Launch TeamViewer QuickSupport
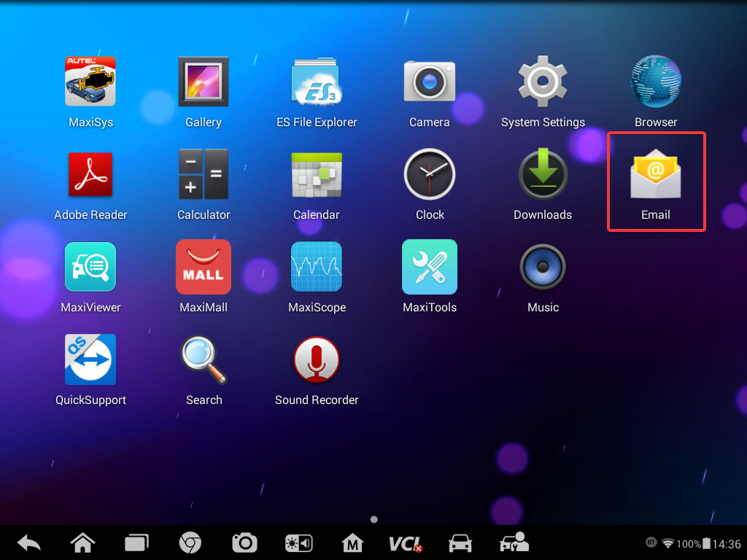 [90, 359]
